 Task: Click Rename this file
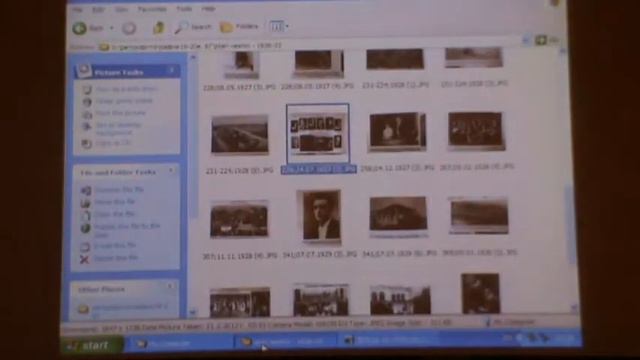point(119,190)
